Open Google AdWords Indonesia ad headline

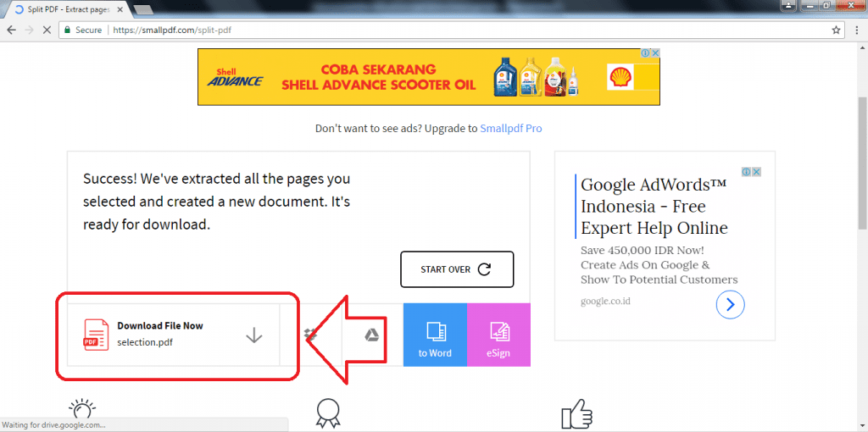tap(654, 207)
